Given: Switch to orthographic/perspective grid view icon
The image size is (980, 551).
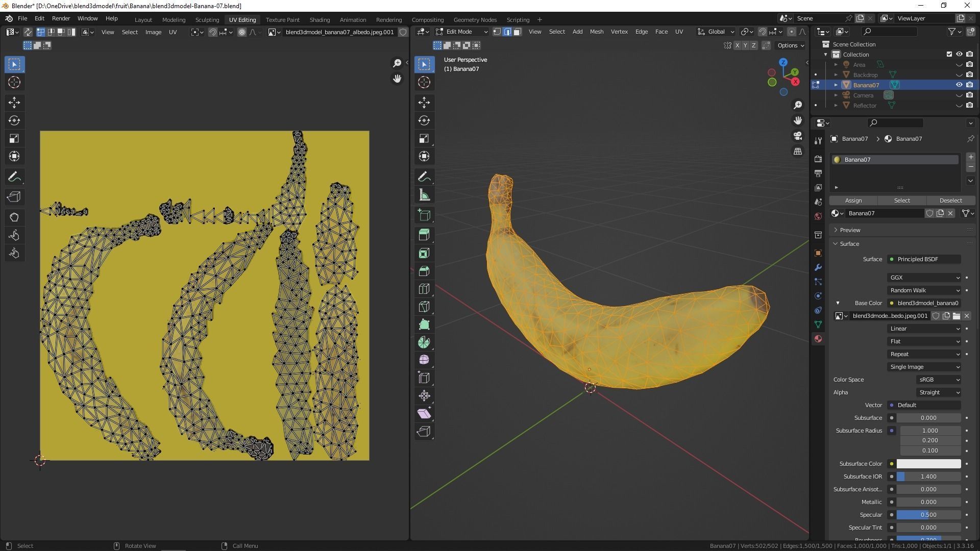Looking at the screenshot, I should coord(798,152).
